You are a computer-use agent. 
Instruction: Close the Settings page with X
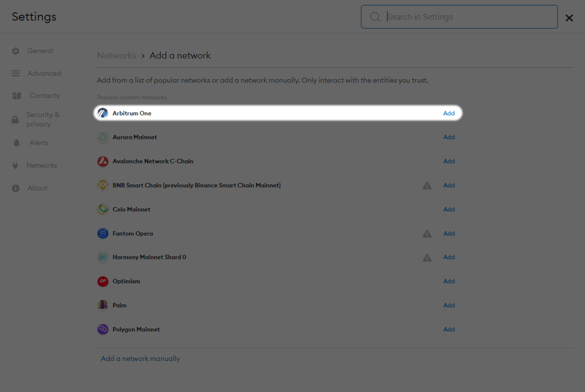[x=569, y=18]
